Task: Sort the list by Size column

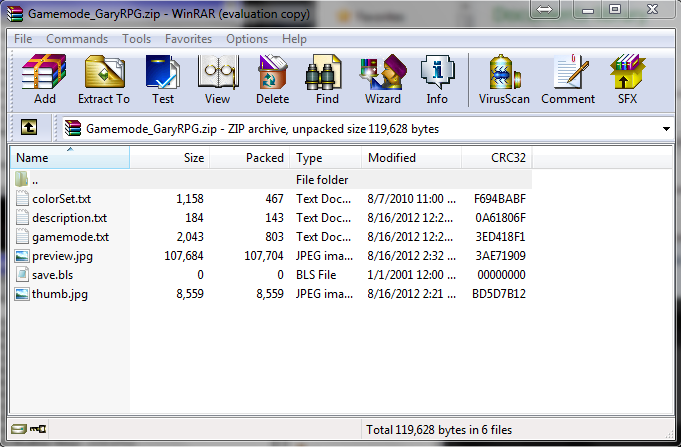Action: 170,158
